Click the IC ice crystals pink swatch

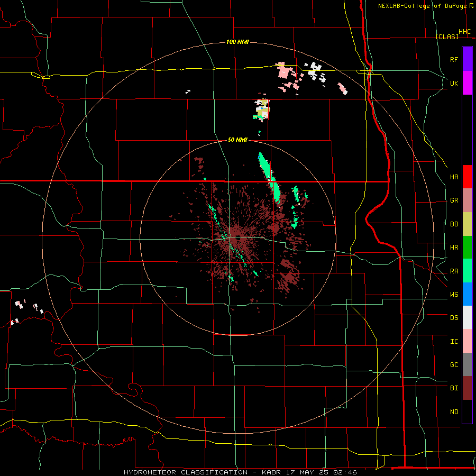(x=467, y=341)
